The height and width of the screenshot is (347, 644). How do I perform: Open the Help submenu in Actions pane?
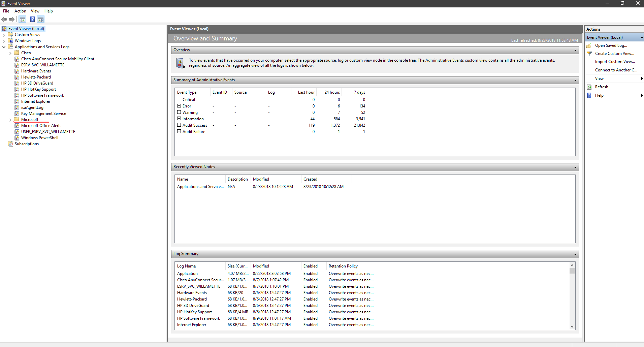click(615, 95)
